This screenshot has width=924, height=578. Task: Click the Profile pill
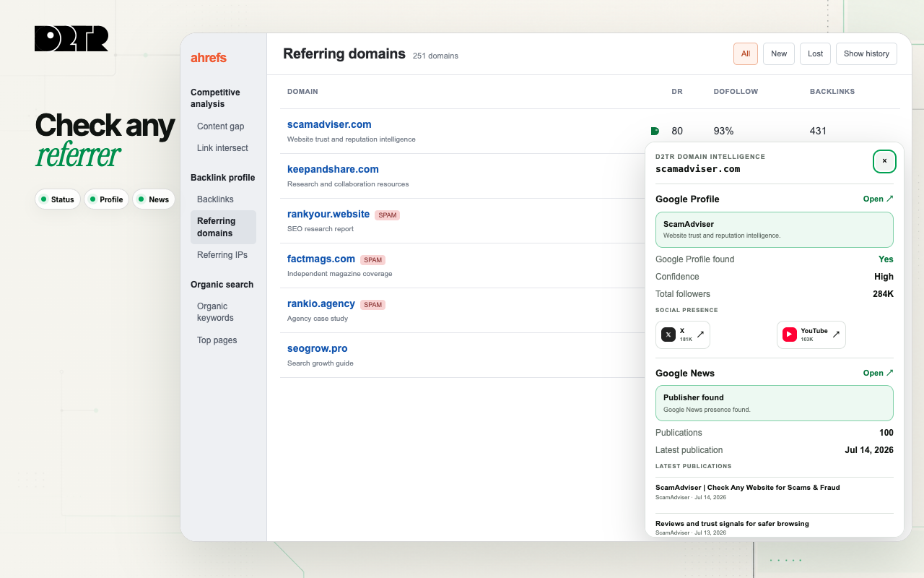pyautogui.click(x=106, y=199)
